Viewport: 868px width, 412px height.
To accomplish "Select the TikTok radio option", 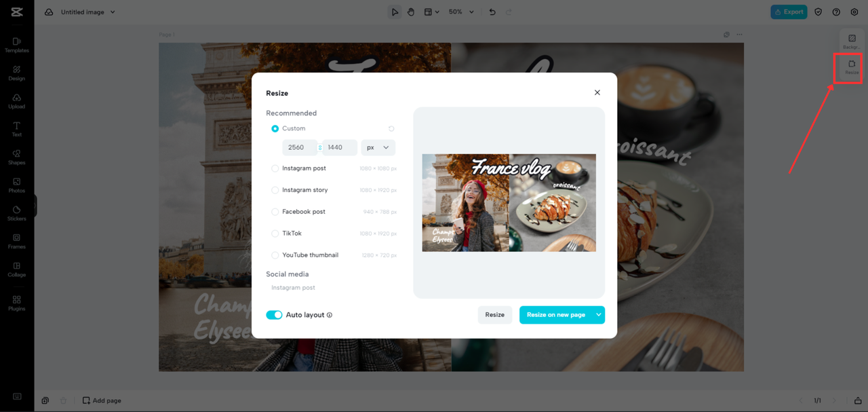I will pyautogui.click(x=275, y=233).
